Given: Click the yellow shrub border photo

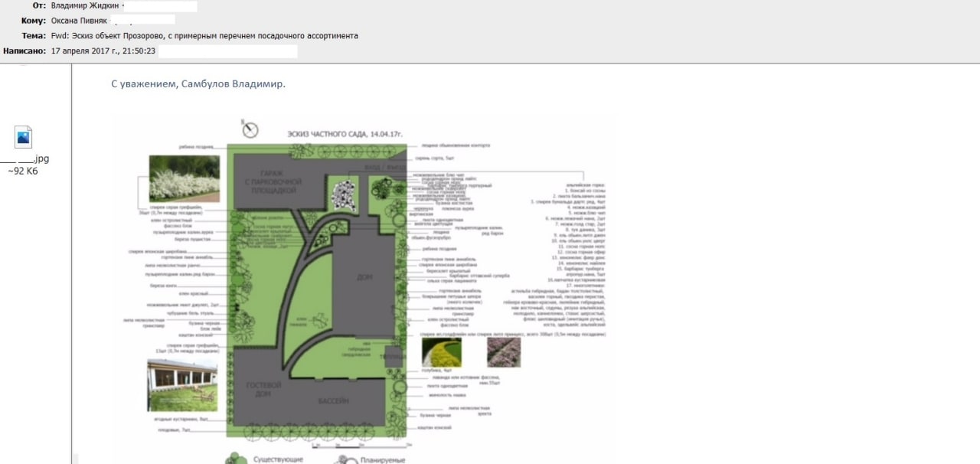Looking at the screenshot, I should (441, 352).
